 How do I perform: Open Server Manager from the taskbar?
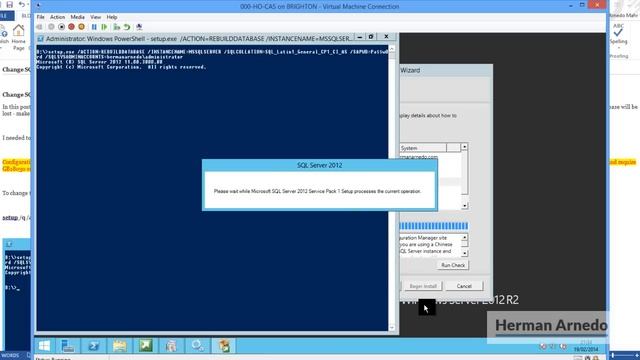[x=68, y=346]
